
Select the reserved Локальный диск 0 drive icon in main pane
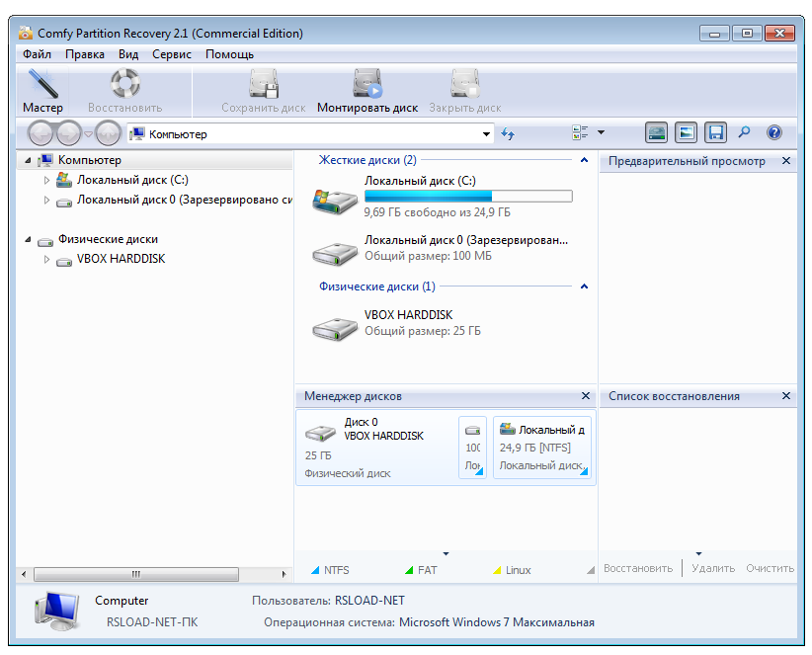[x=335, y=253]
